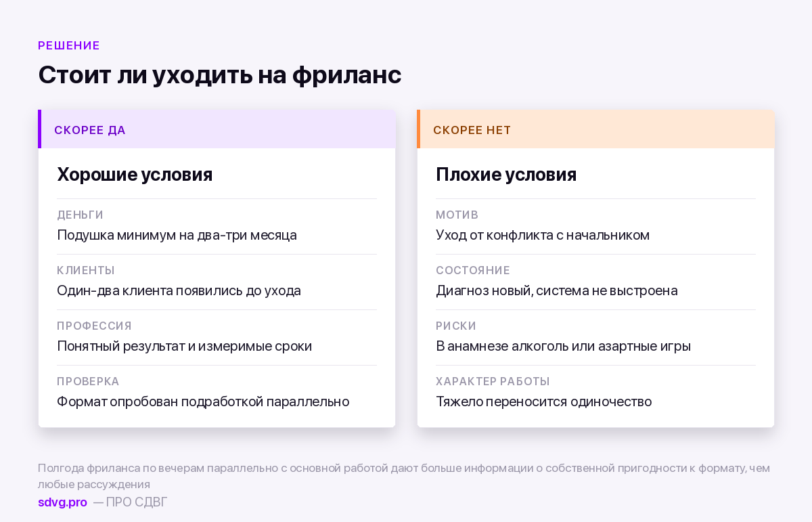Click 'Формат опробован подработкой параллельно'
812x522 pixels.
tap(203, 401)
